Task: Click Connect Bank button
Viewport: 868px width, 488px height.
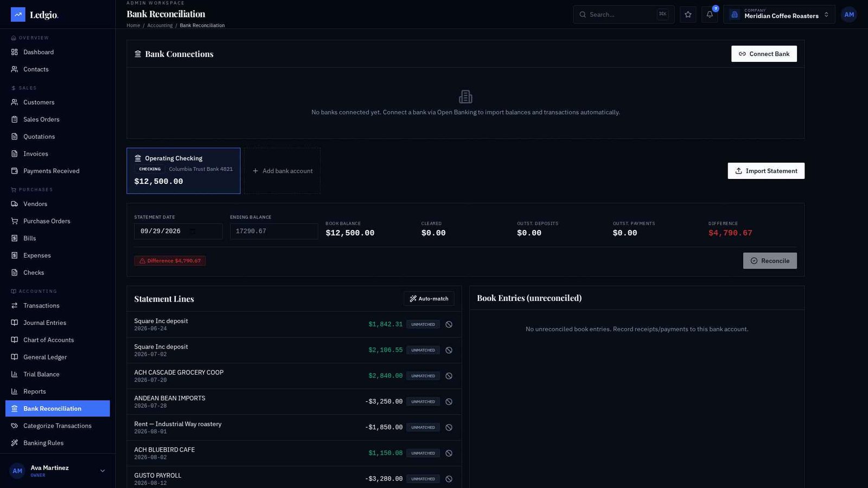Action: [764, 54]
